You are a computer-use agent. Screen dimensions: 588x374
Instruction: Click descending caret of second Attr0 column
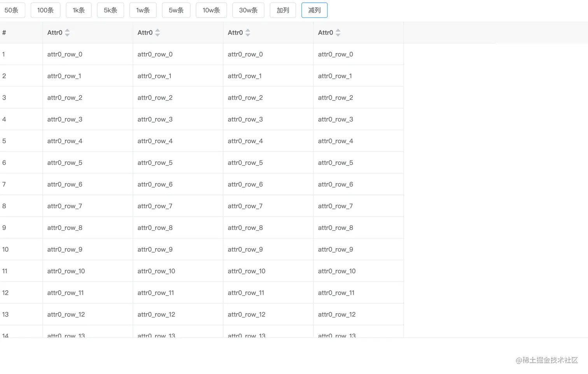pos(157,35)
